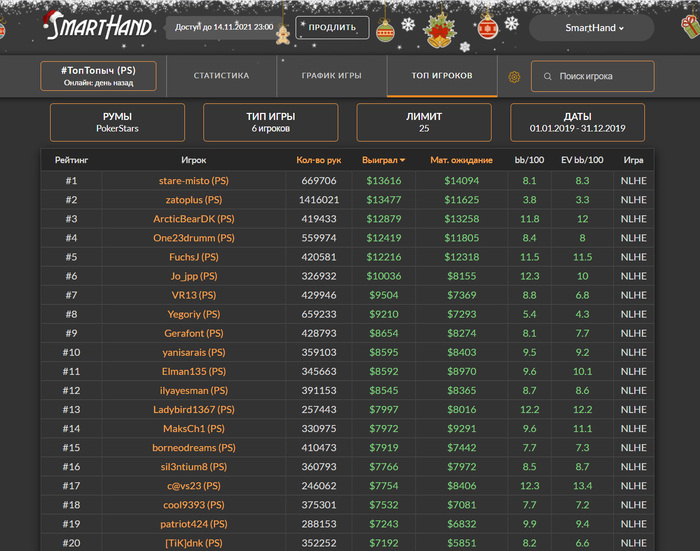Switch to the График игры tab
Image resolution: width=700 pixels, height=551 pixels.
coord(331,76)
